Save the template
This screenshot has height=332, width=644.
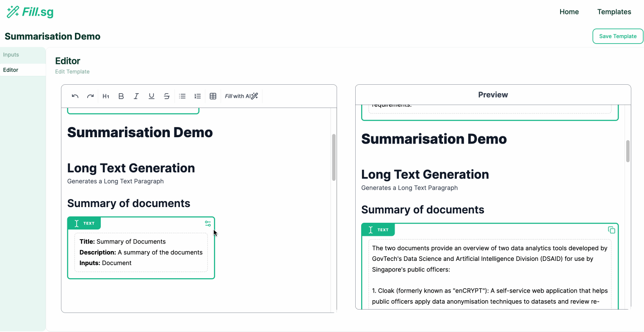[618, 36]
